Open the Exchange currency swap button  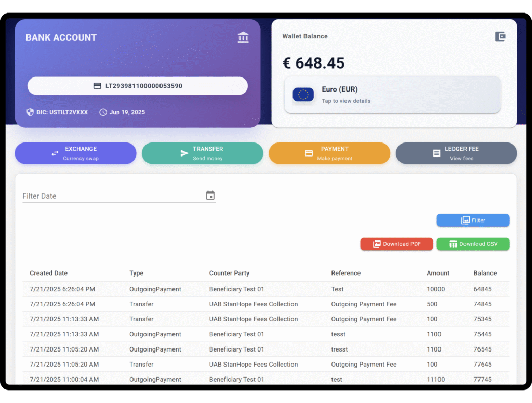(75, 153)
